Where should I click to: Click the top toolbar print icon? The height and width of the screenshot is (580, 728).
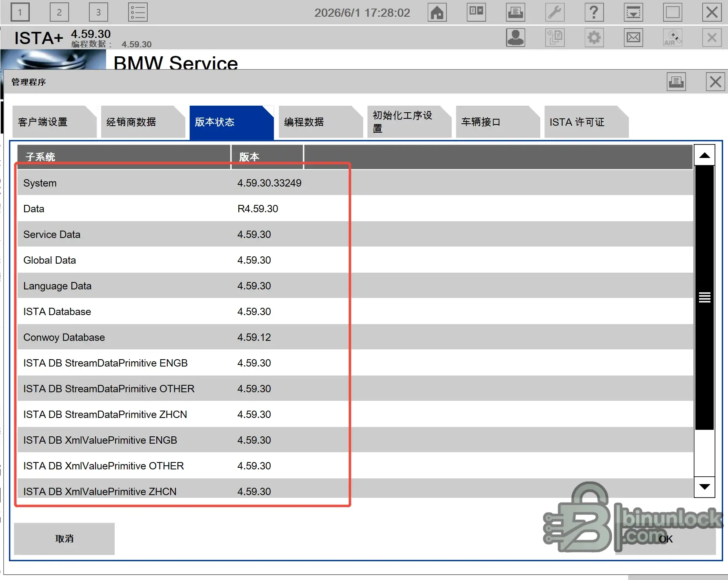tap(516, 12)
